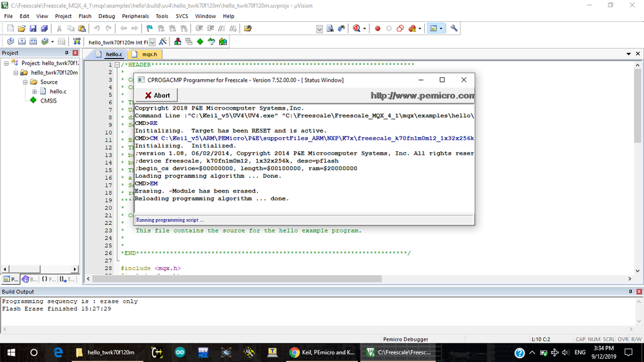Open Select Software Packs icon
644x362 pixels.
click(x=211, y=41)
